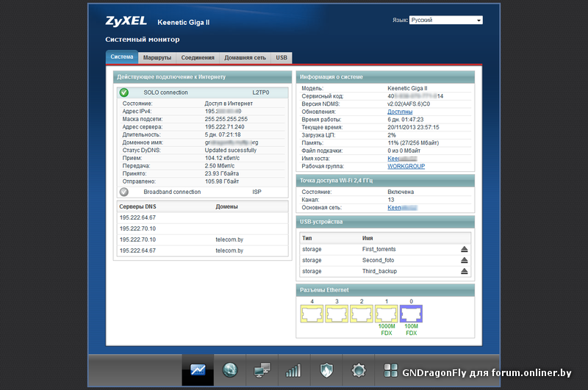Open the Applications grid icon
588x390 pixels.
pos(390,370)
